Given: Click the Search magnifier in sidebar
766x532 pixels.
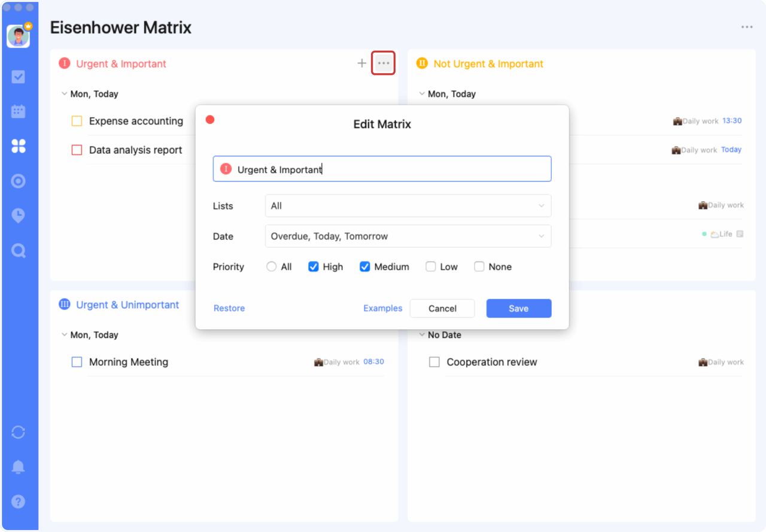Looking at the screenshot, I should tap(19, 251).
